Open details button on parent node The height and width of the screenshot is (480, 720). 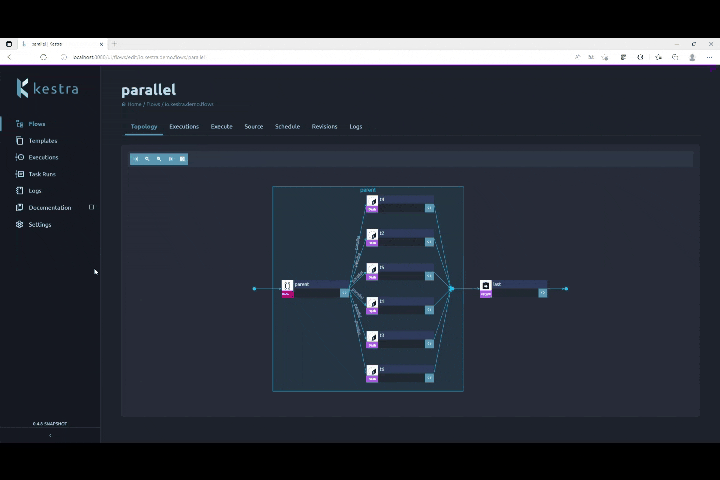pyautogui.click(x=344, y=293)
